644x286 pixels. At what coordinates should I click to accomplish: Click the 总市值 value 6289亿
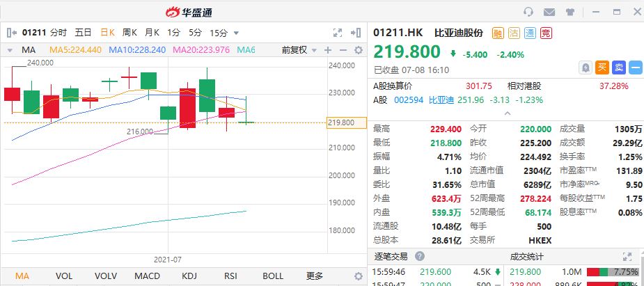(537, 184)
